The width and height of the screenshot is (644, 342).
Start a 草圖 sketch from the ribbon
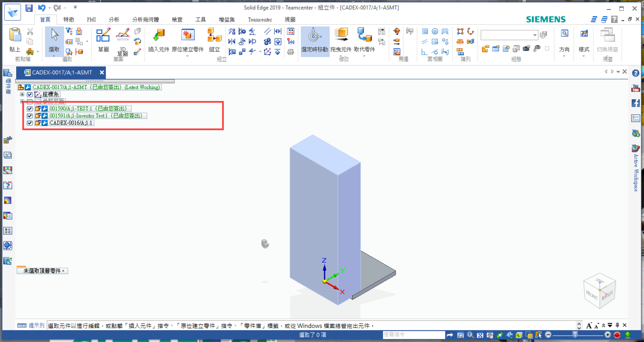click(x=103, y=40)
